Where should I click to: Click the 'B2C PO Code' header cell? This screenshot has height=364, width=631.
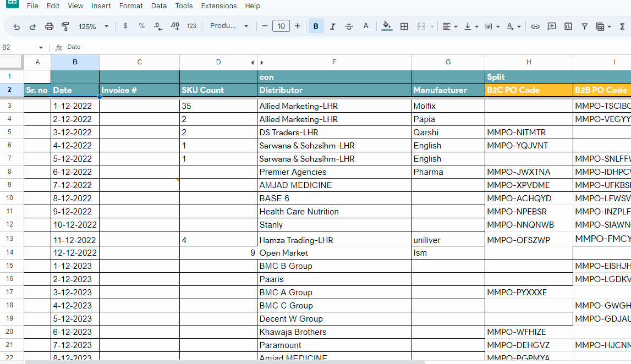[x=529, y=90]
